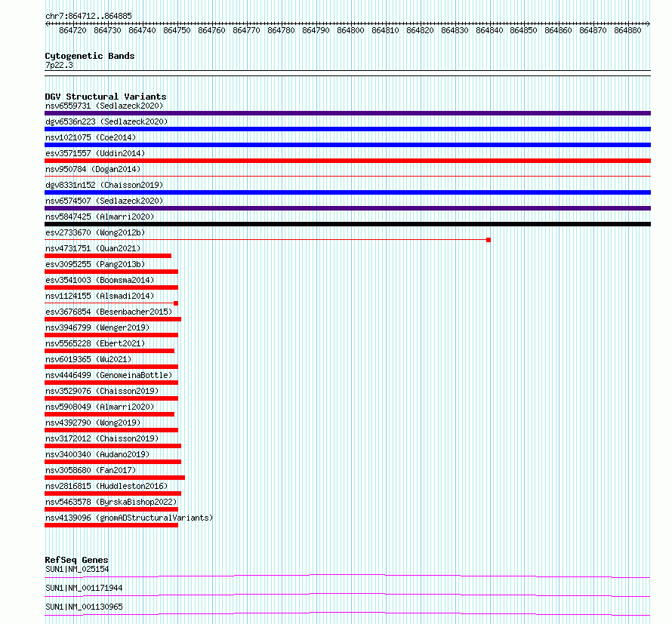Click the chr7:864712..864885 region label
The height and width of the screenshot is (624, 672).
[88, 16]
